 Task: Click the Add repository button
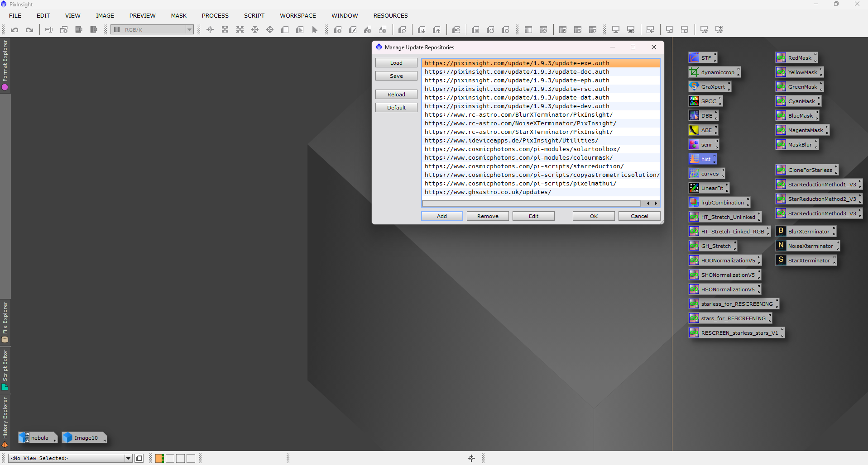pyautogui.click(x=441, y=216)
